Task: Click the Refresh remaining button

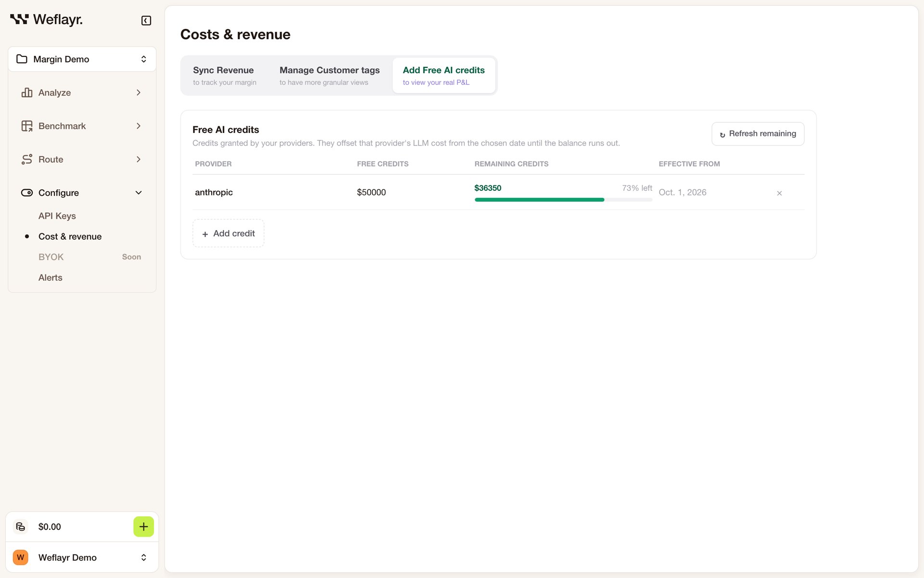Action: point(758,134)
